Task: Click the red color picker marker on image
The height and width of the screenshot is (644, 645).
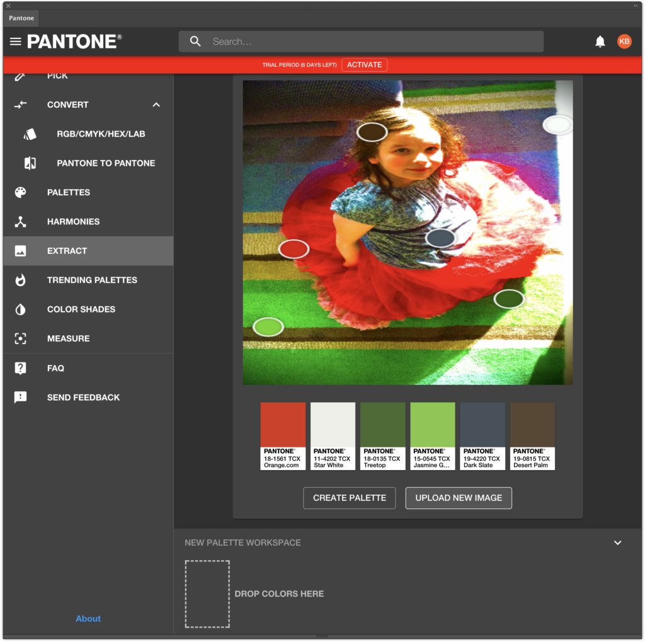Action: 294,249
